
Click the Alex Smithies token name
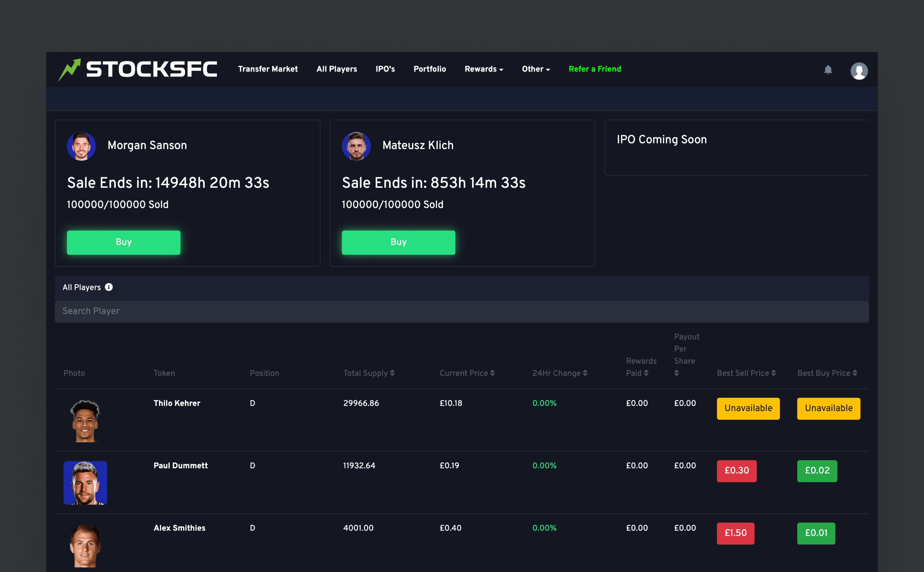click(179, 528)
